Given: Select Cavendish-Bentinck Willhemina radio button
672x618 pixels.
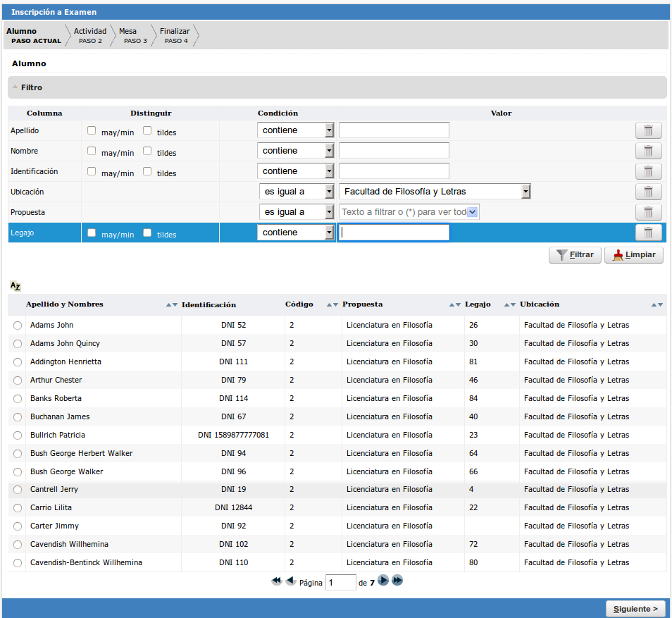Looking at the screenshot, I should point(18,562).
